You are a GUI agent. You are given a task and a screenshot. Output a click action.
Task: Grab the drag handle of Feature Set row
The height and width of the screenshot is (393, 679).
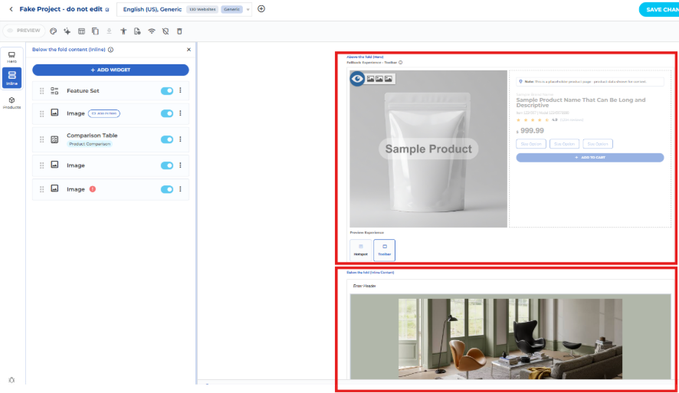click(x=42, y=91)
